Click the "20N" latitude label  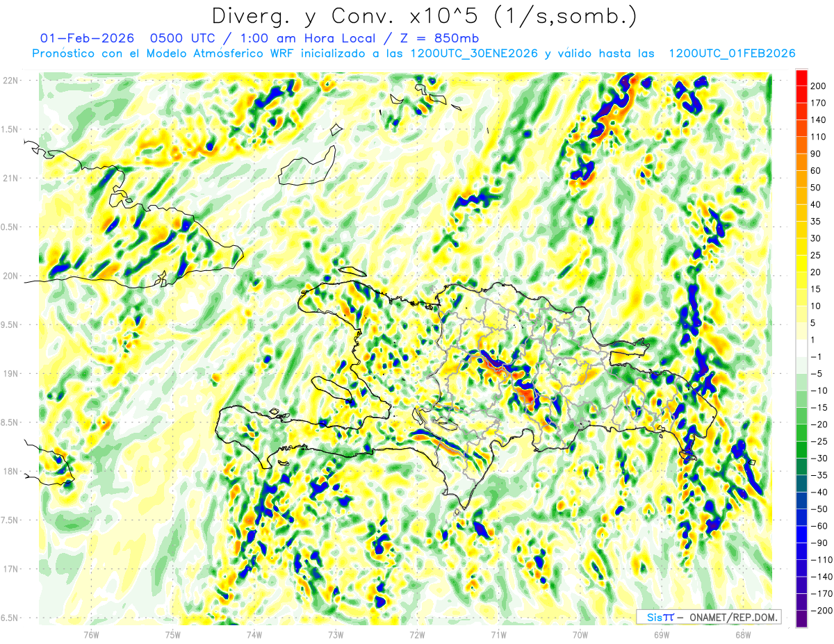(10, 276)
